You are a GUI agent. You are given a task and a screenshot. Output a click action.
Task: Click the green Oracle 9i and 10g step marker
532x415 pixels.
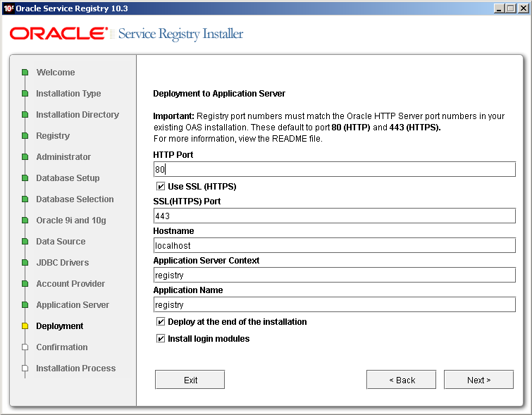(25, 221)
